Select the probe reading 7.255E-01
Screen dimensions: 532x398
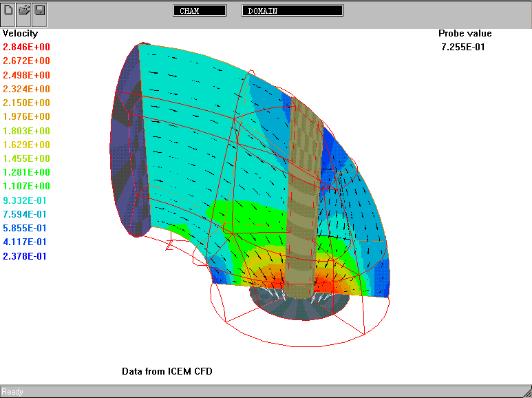click(x=465, y=47)
